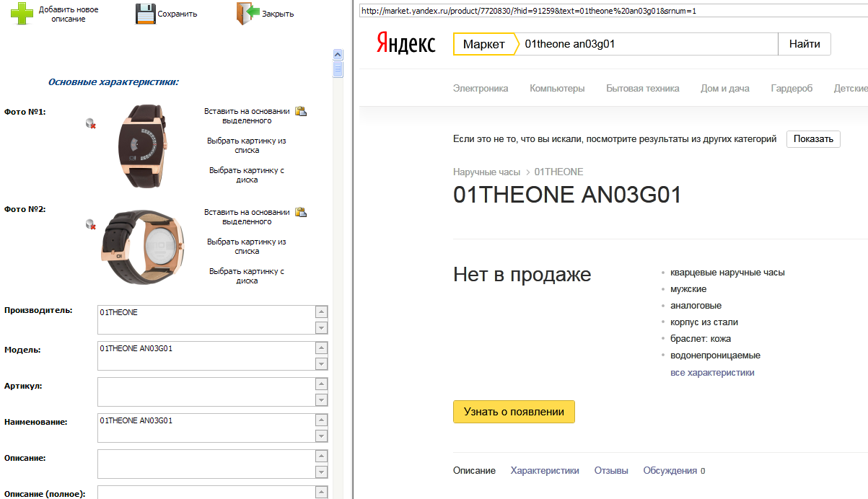This screenshot has height=499, width=868.
Task: Click the Показать button
Action: pyautogui.click(x=813, y=139)
